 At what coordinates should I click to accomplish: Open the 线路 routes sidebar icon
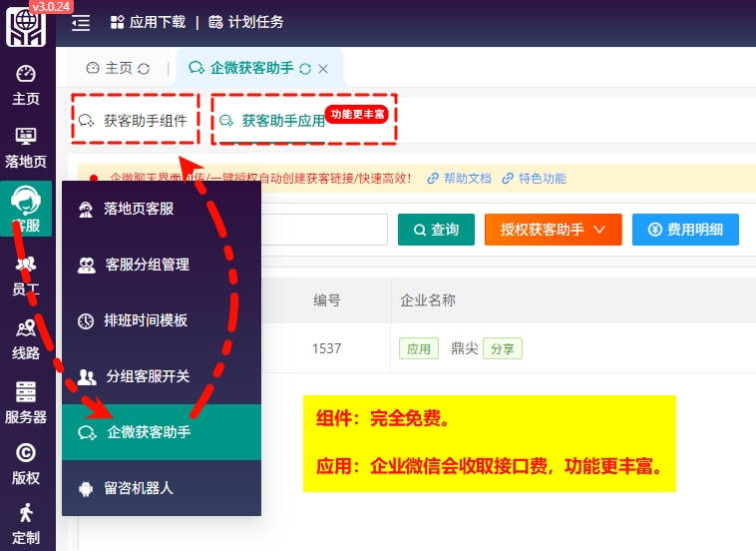(x=26, y=338)
